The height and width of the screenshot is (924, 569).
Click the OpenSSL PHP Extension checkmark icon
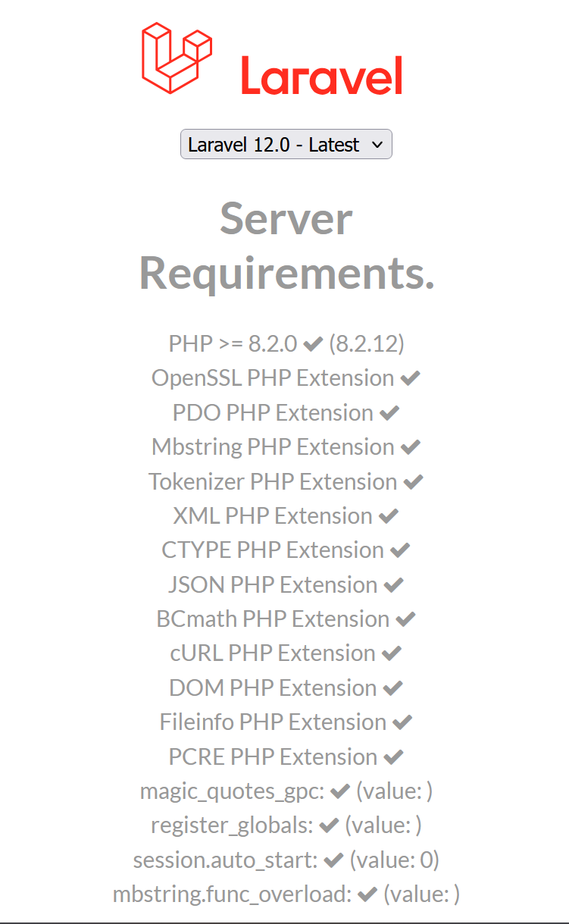[x=410, y=378]
